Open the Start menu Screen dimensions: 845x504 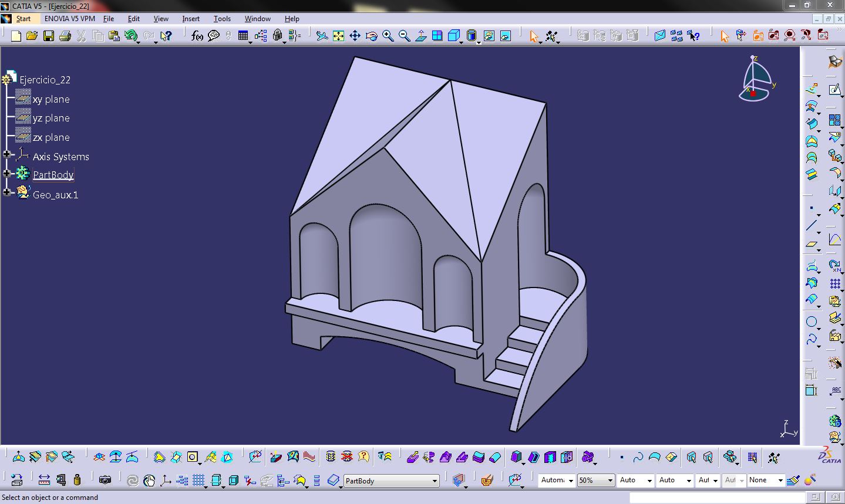click(x=23, y=19)
